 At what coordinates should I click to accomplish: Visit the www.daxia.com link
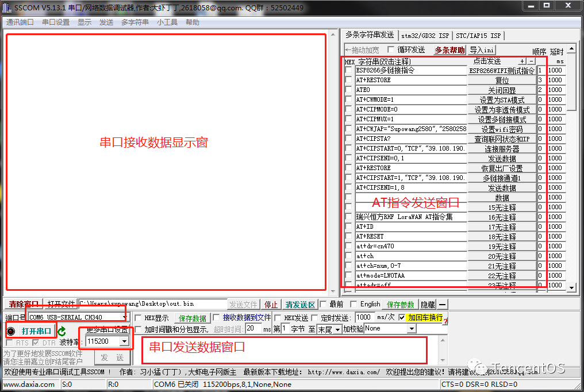pos(29,385)
